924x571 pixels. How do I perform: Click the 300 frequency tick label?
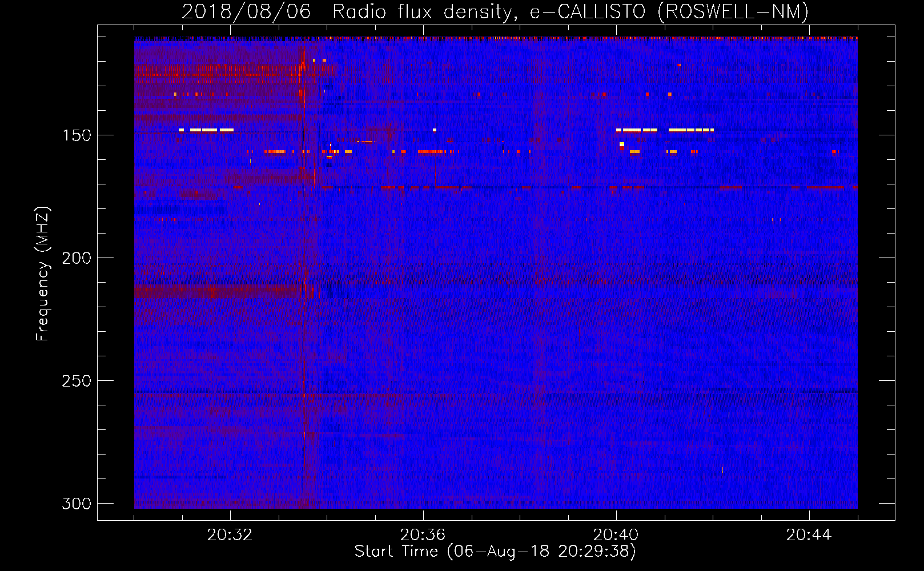point(76,504)
